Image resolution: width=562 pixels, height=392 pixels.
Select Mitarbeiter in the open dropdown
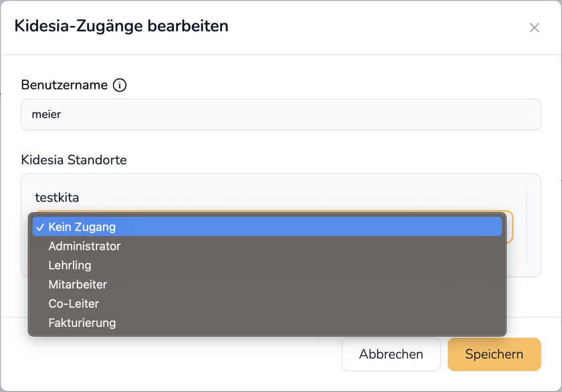point(78,284)
